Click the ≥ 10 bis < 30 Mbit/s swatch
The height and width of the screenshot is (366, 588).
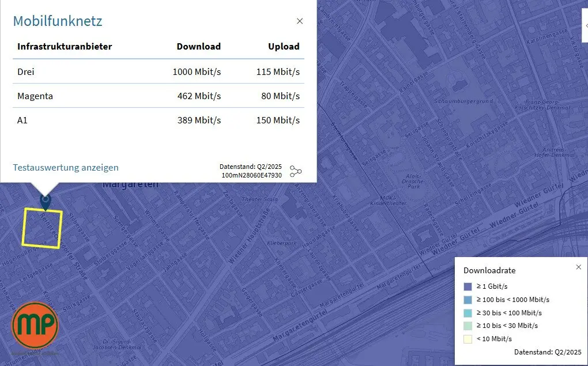[468, 326]
